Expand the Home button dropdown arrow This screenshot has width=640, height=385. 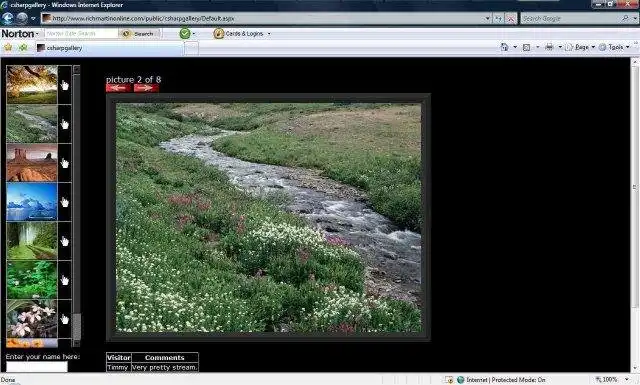coord(515,47)
